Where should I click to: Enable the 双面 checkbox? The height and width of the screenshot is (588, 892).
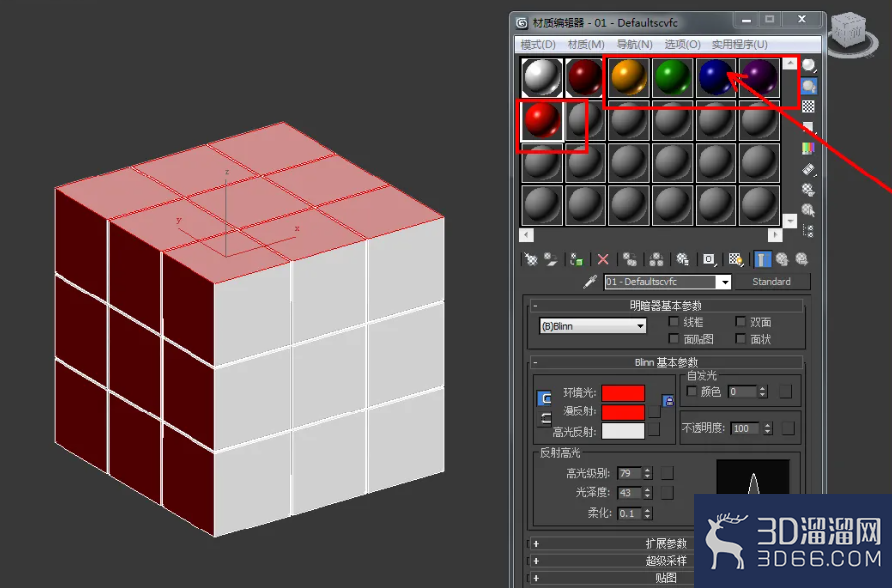pyautogui.click(x=740, y=322)
